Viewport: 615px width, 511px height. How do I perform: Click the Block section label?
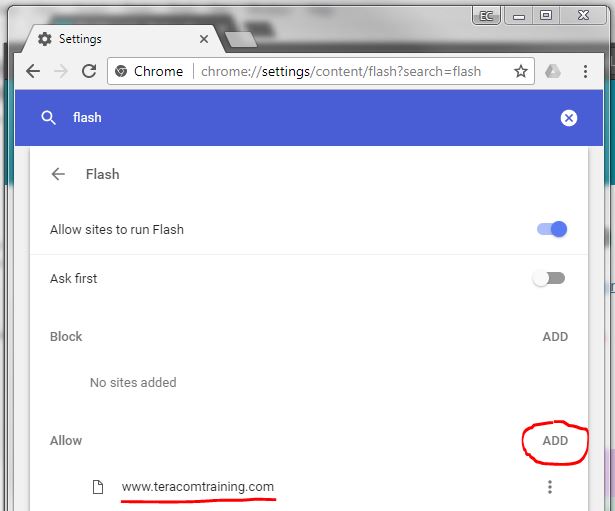(66, 336)
